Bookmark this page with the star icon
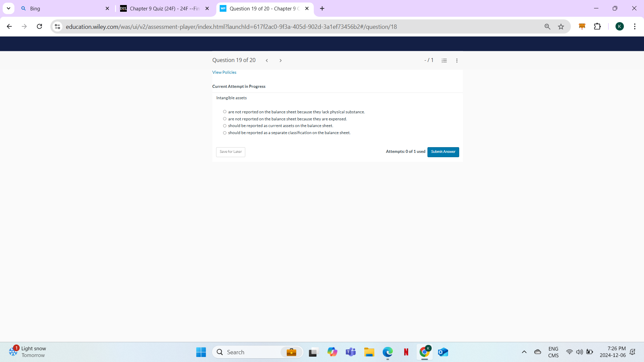The width and height of the screenshot is (644, 362). point(561,26)
